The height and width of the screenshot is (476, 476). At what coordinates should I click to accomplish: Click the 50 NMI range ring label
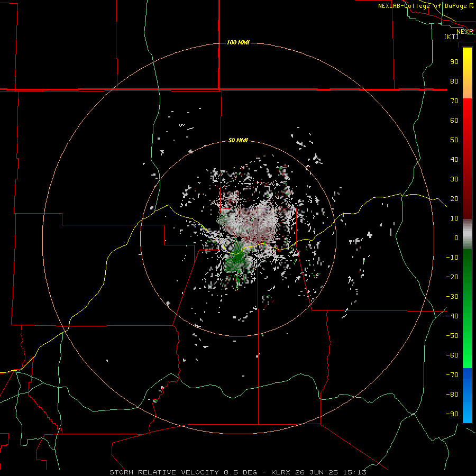[238, 140]
